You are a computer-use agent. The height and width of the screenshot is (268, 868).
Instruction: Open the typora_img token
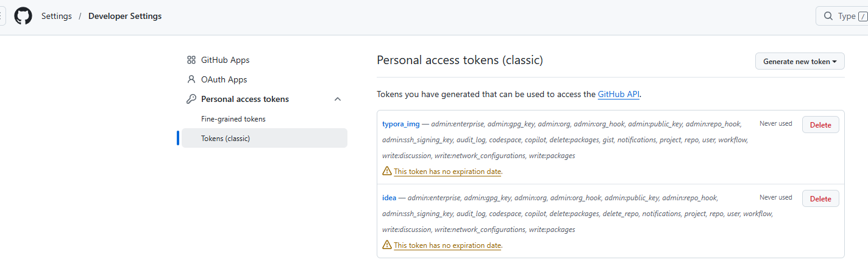tap(401, 124)
